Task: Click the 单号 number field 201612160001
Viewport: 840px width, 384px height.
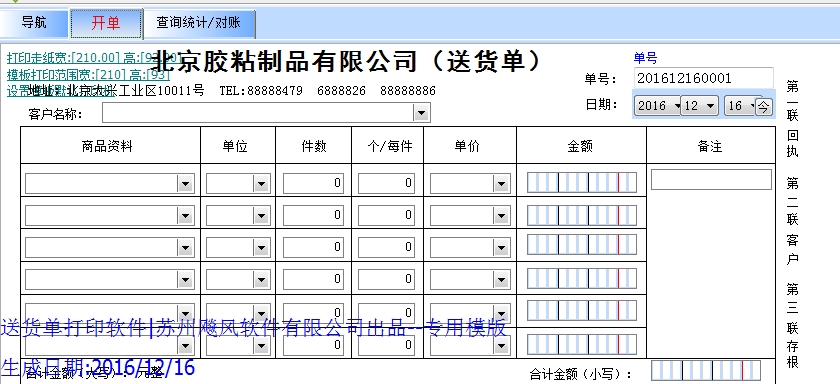Action: click(703, 78)
